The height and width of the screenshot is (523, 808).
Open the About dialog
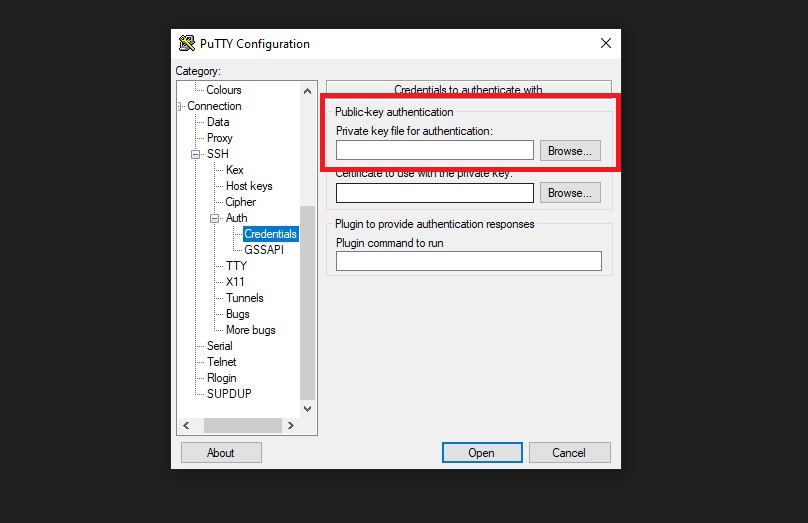click(221, 453)
